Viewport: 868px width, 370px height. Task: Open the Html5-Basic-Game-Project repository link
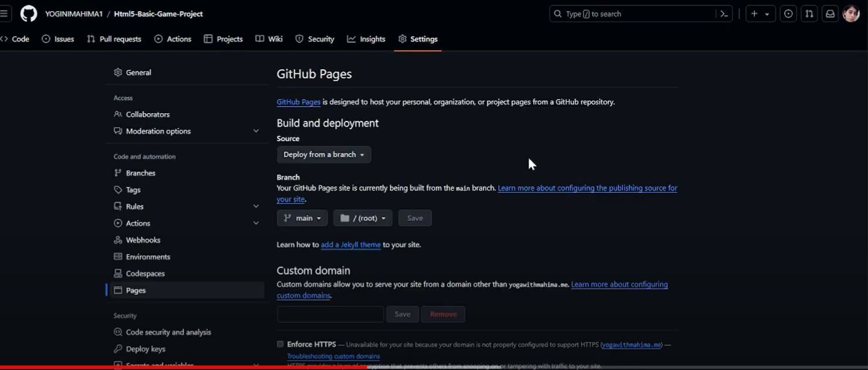(158, 13)
